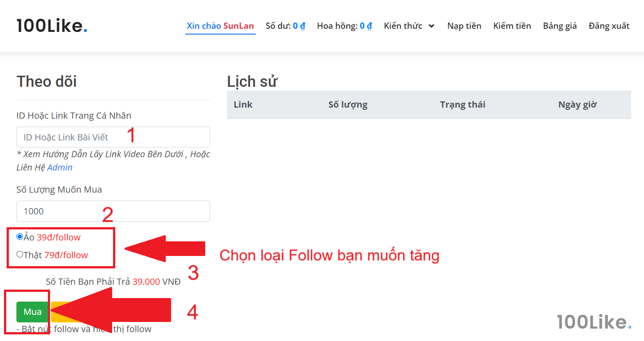Click Đăng xuất to log out
The width and height of the screenshot is (644, 341).
click(x=609, y=26)
